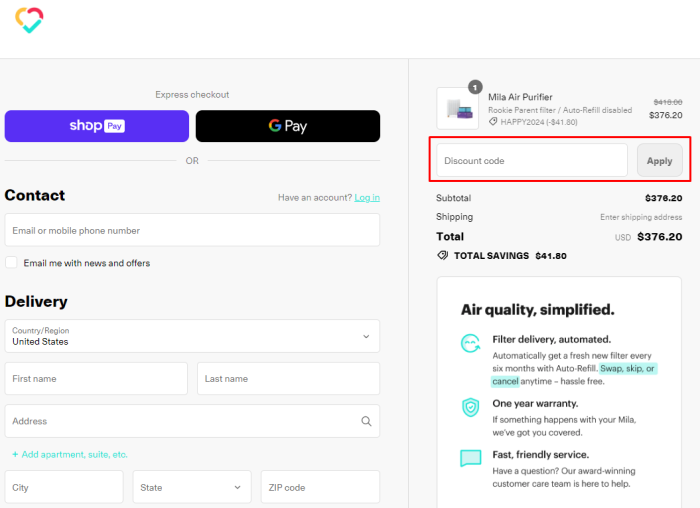Pay with Google Pay button
The width and height of the screenshot is (700, 508).
[288, 126]
